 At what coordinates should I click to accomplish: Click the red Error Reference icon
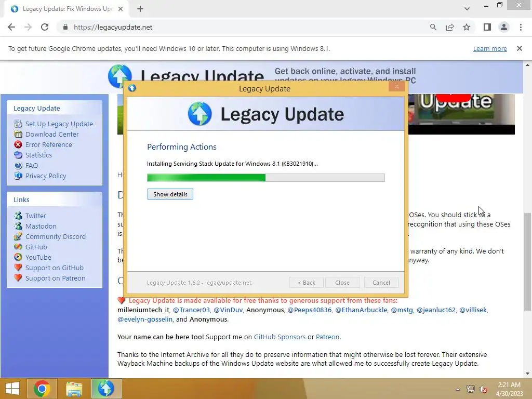click(18, 144)
